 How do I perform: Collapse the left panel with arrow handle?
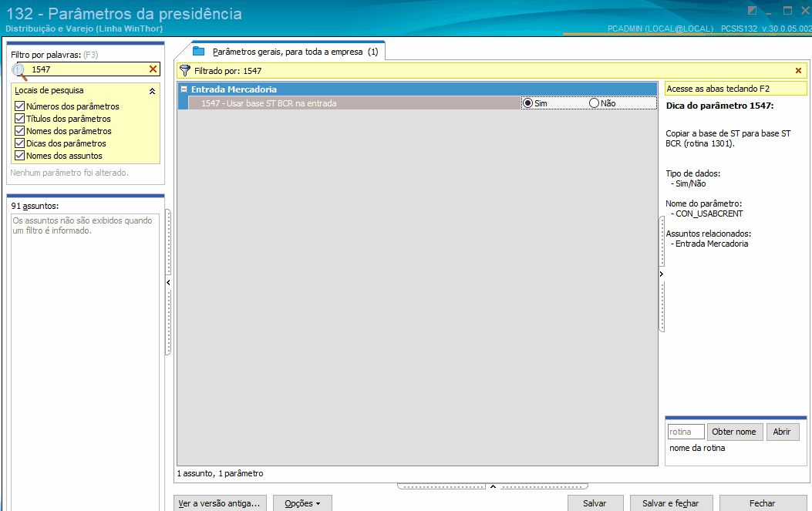point(168,283)
